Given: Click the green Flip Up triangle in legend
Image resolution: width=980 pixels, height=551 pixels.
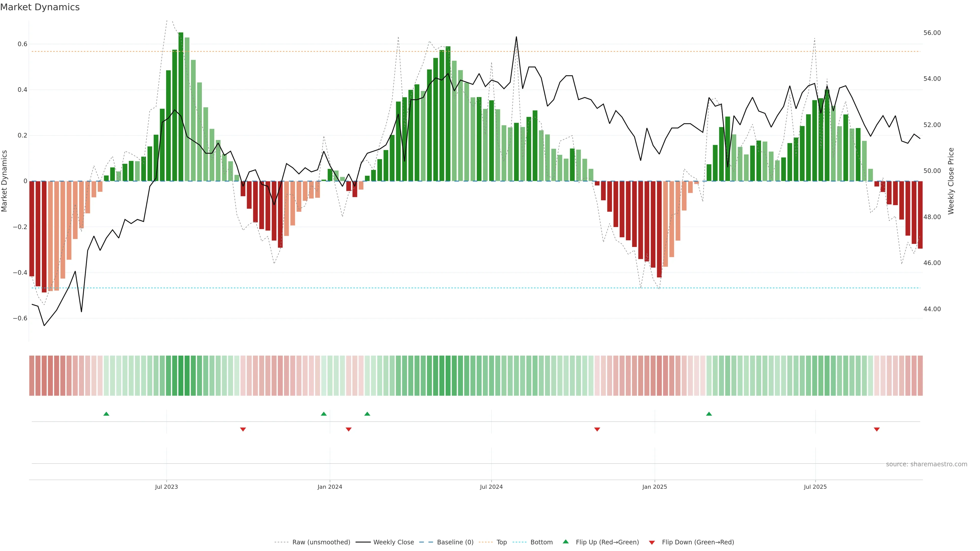Looking at the screenshot, I should (566, 542).
